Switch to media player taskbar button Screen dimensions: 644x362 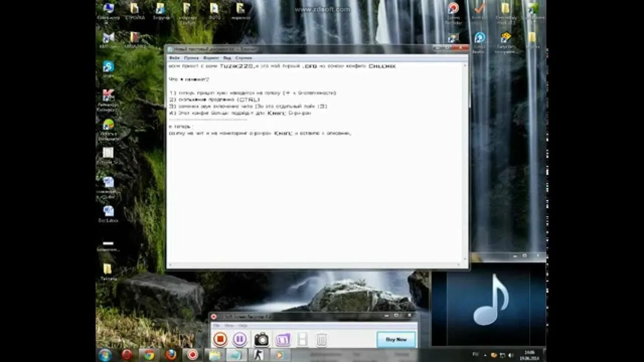pos(279,354)
